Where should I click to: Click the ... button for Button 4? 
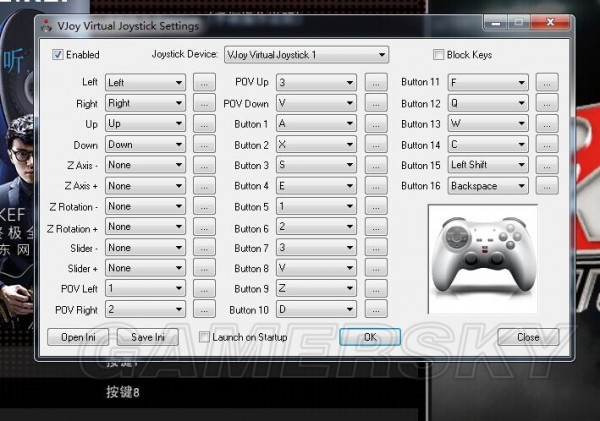pos(376,186)
